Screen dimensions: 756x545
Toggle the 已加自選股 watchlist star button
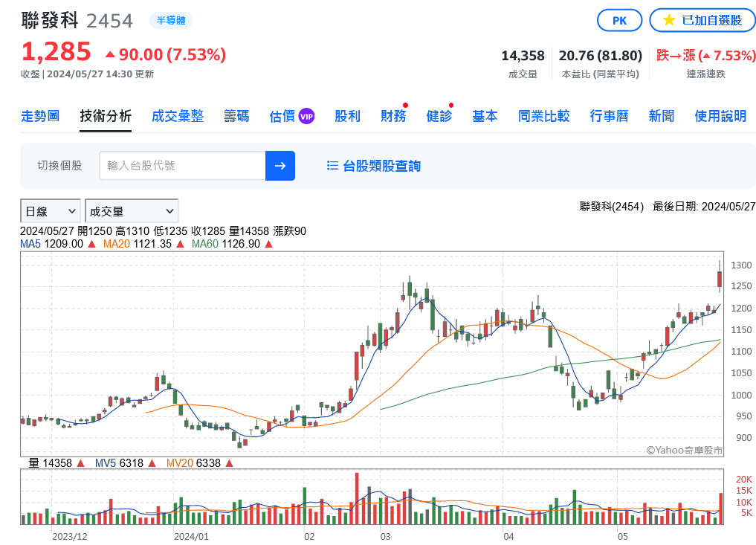[702, 21]
